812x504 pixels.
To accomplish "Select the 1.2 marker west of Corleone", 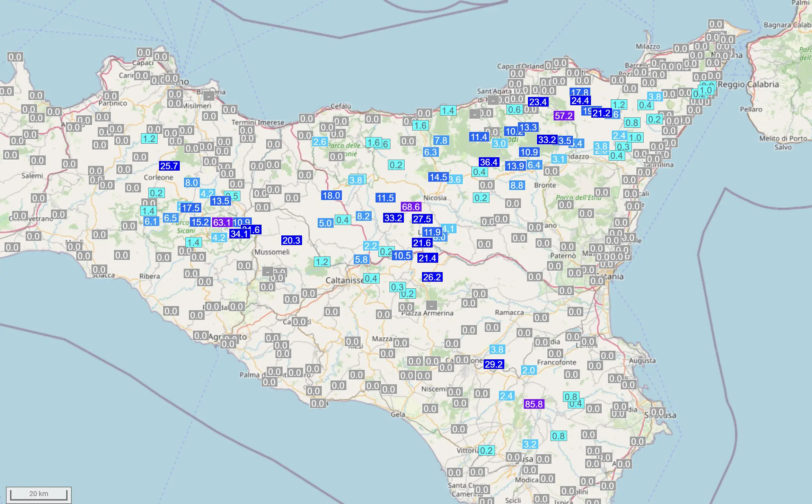I will [x=149, y=139].
